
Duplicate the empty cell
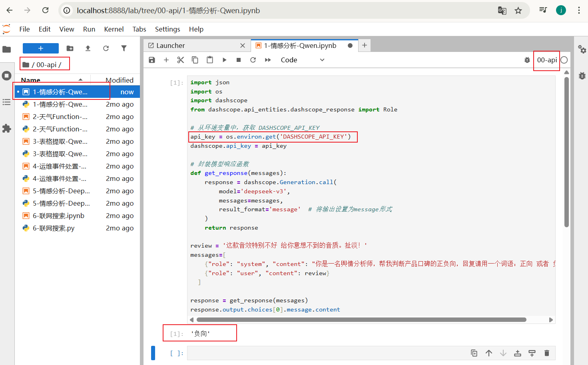coord(474,353)
